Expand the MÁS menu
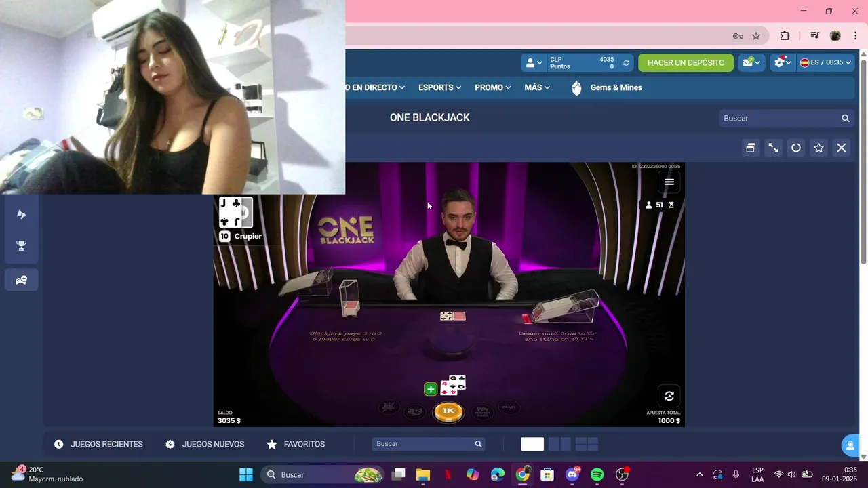This screenshot has height=488, width=868. click(x=537, y=87)
